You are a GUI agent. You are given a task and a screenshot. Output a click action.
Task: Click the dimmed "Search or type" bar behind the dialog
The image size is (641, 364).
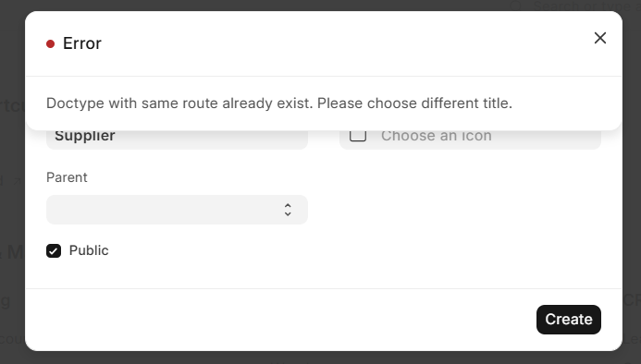pyautogui.click(x=574, y=6)
